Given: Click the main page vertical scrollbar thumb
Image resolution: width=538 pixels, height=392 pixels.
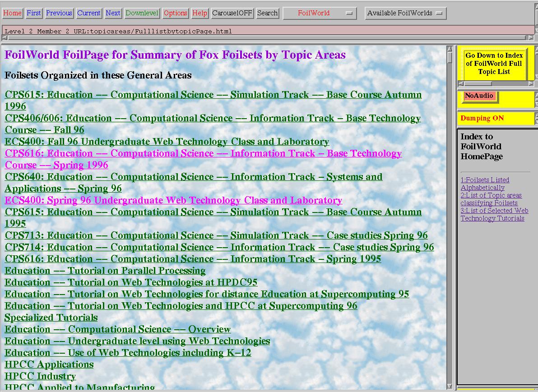Looking at the screenshot, I should pos(450,58).
